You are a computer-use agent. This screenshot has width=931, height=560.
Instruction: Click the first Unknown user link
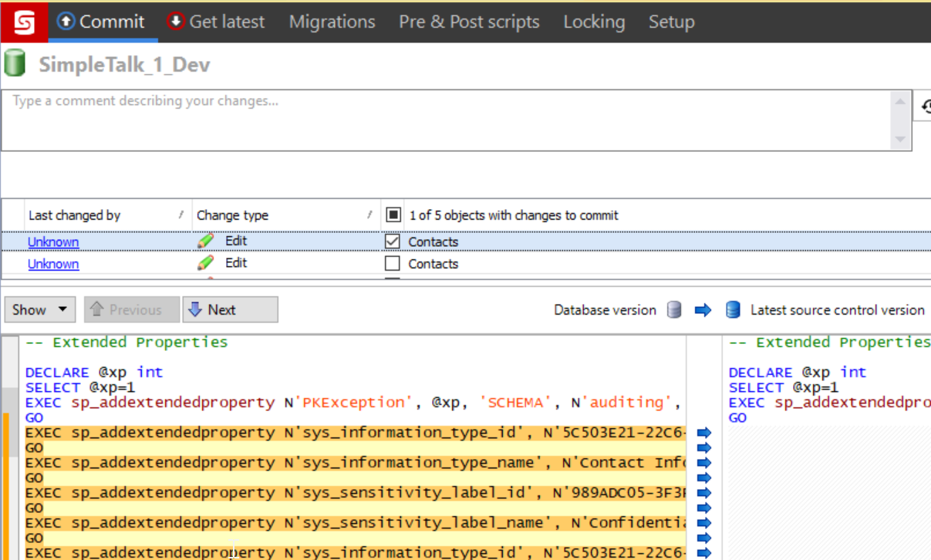[53, 242]
